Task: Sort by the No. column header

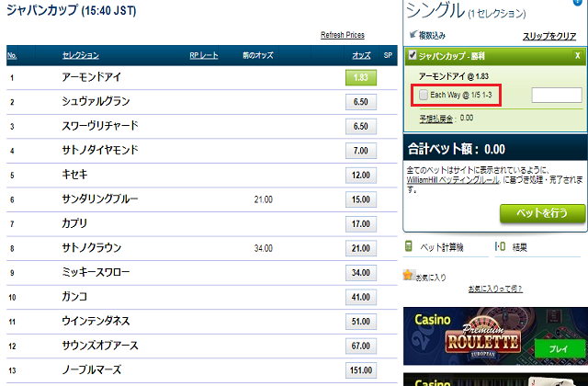Action: coord(12,56)
